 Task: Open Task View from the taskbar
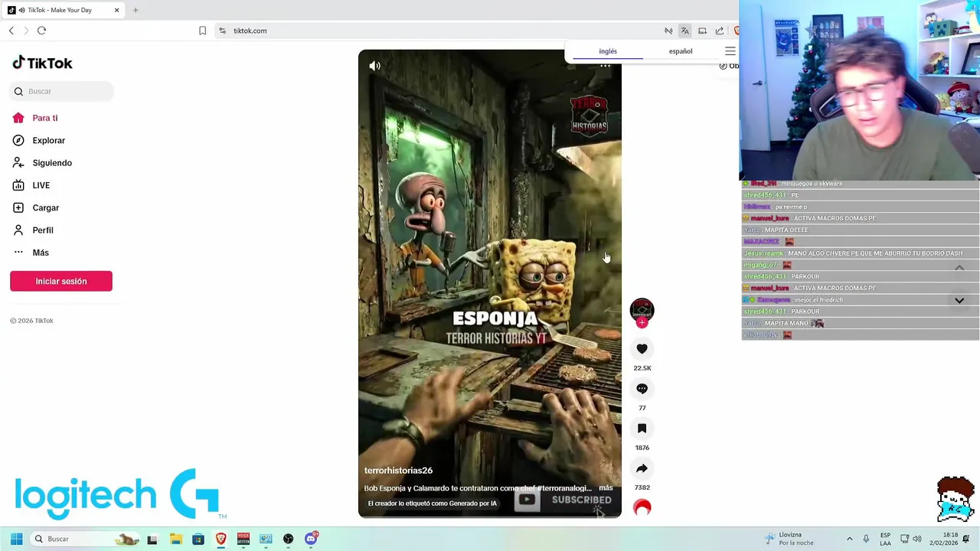152,540
